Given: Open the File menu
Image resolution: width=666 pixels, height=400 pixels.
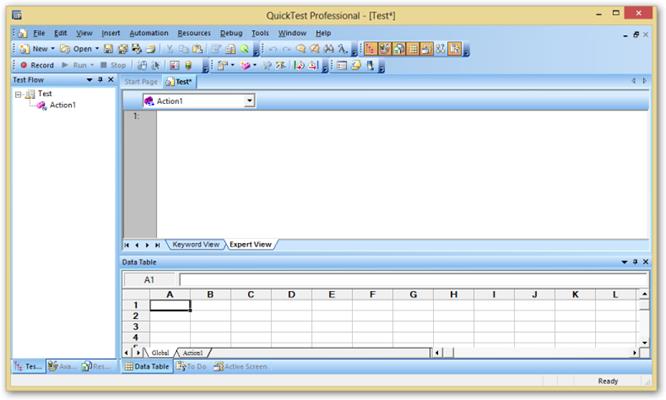Looking at the screenshot, I should point(39,33).
